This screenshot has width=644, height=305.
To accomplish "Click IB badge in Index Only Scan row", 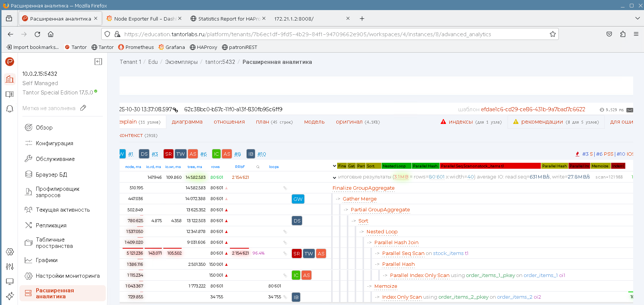I will point(296,297).
